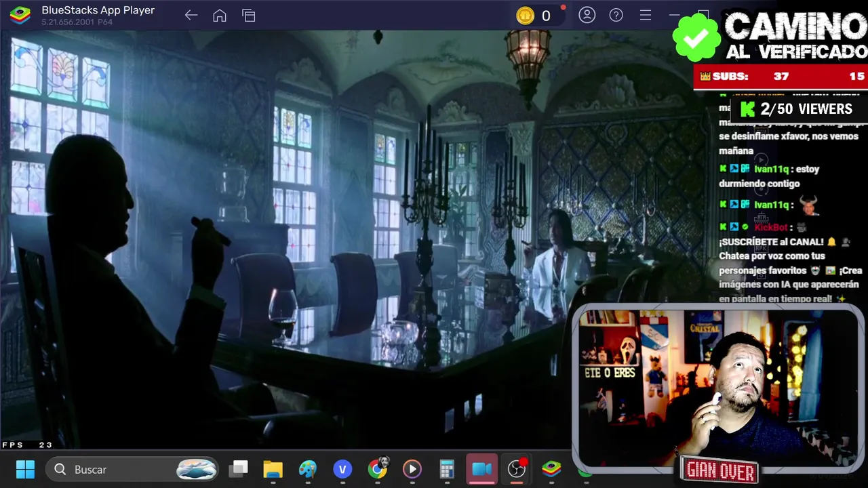Click the green verified checkmark badge

pyautogui.click(x=696, y=37)
